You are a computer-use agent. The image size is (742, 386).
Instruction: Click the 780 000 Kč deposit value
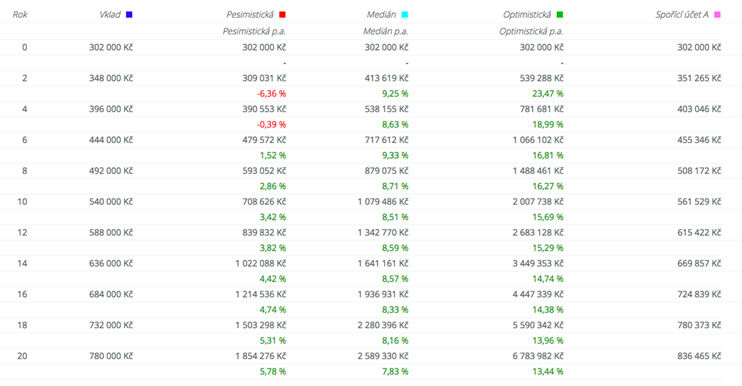tap(111, 356)
